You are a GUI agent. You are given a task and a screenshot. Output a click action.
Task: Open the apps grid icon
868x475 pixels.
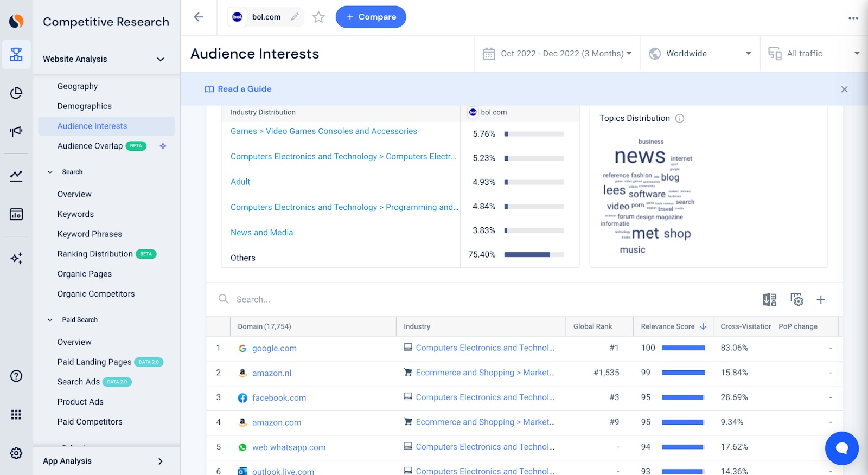(x=16, y=414)
